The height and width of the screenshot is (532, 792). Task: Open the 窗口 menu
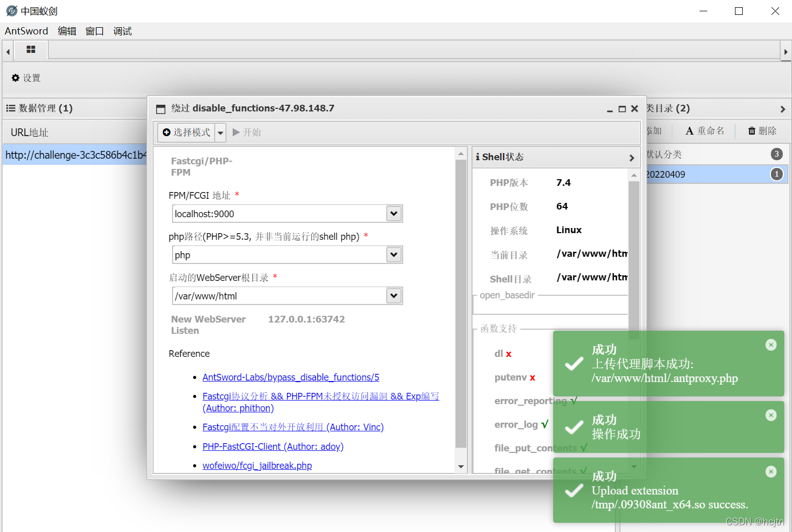tap(95, 31)
